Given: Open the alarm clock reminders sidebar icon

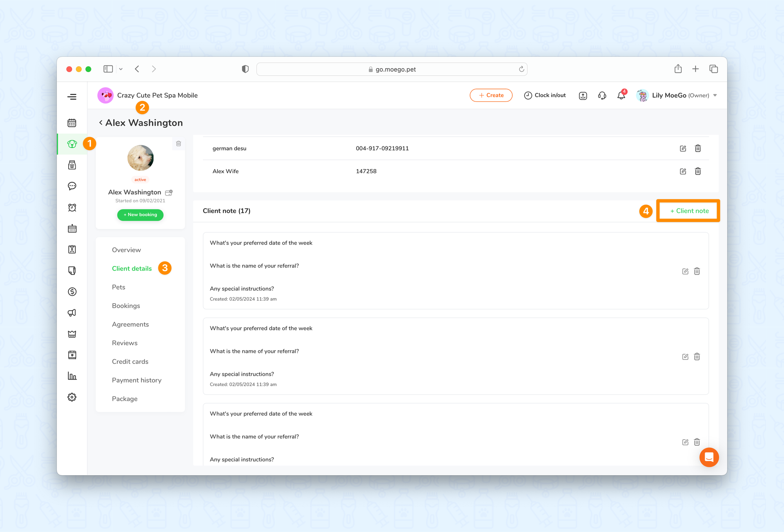Looking at the screenshot, I should click(72, 208).
